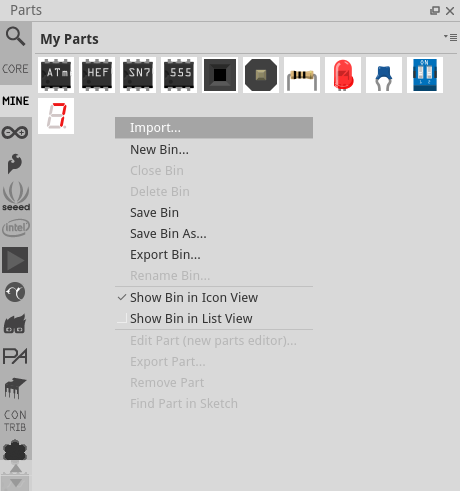Switch to the CORE parts tab
460x491 pixels.
pos(16,69)
